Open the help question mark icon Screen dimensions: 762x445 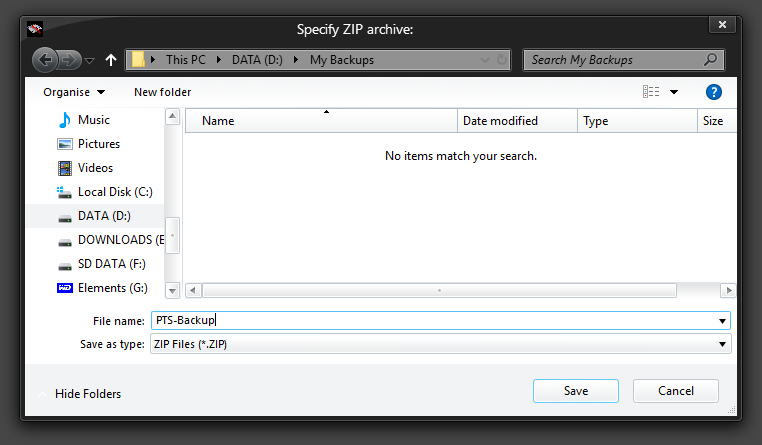click(x=713, y=92)
